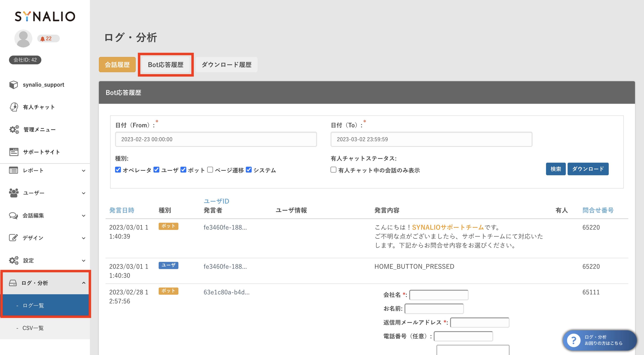Click the synalio_support cube icon
This screenshot has height=355, width=644.
click(x=13, y=85)
